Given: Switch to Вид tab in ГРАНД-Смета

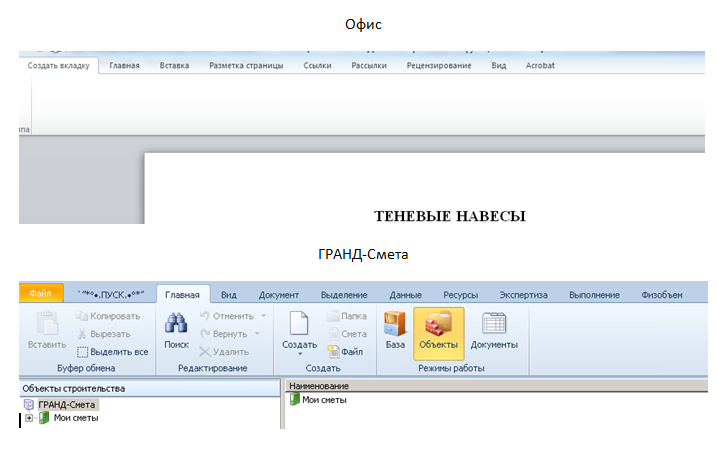Looking at the screenshot, I should click(229, 295).
